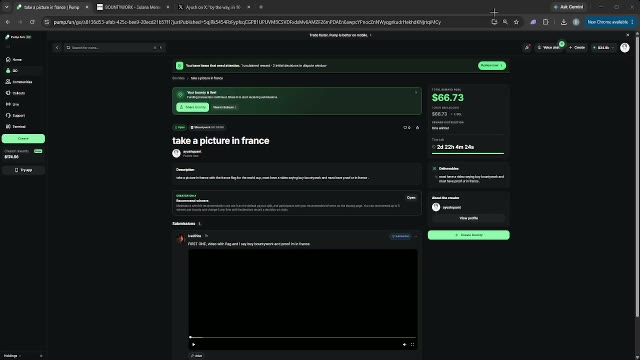Click the address bar URL
The width and height of the screenshot is (640, 360).
pyautogui.click(x=247, y=22)
